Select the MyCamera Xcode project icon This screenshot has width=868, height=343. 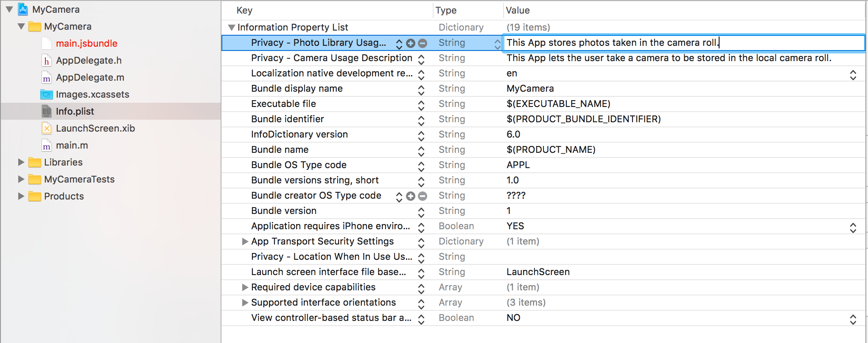[23, 9]
